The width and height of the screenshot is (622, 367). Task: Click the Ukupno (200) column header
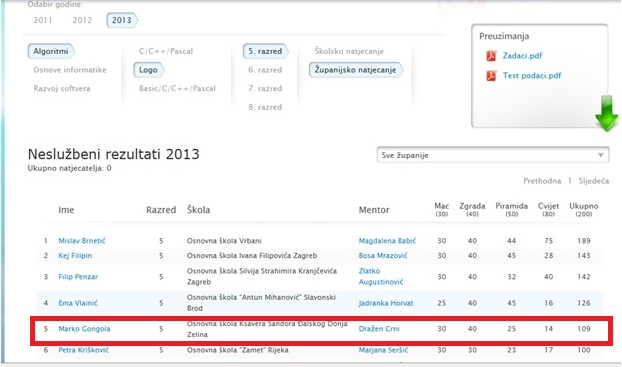[584, 209]
